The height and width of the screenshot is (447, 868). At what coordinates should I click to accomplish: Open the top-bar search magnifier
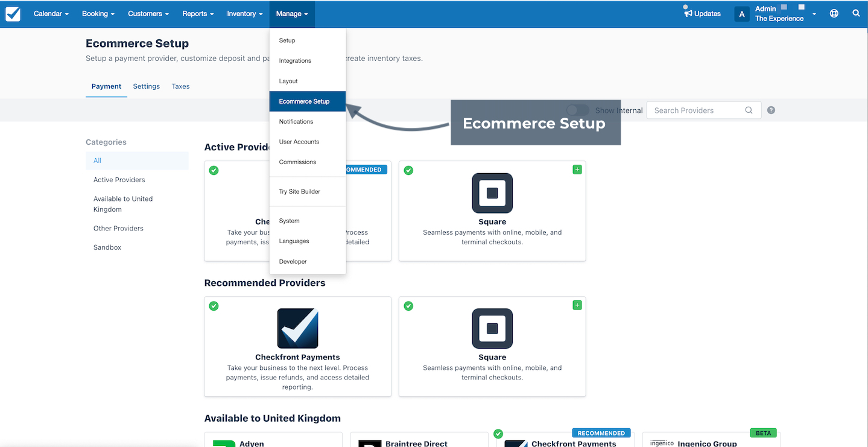[856, 13]
